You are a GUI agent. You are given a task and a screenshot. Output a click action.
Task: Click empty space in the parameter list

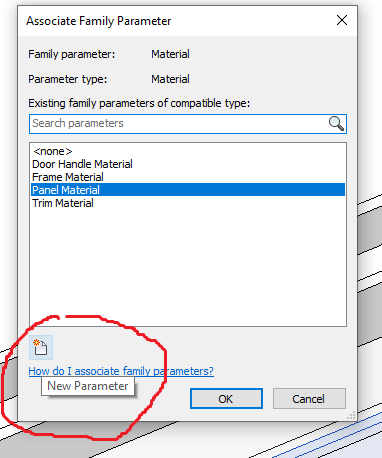tap(188, 267)
